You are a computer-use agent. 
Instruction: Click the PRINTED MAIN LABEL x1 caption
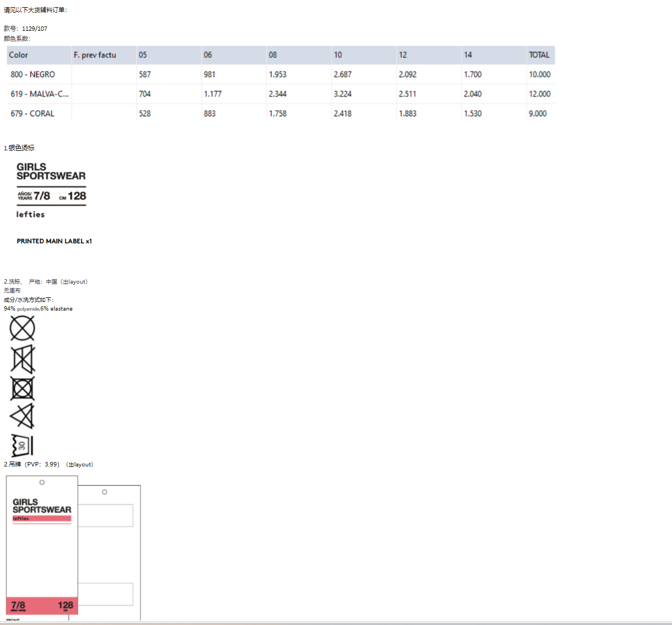54,241
